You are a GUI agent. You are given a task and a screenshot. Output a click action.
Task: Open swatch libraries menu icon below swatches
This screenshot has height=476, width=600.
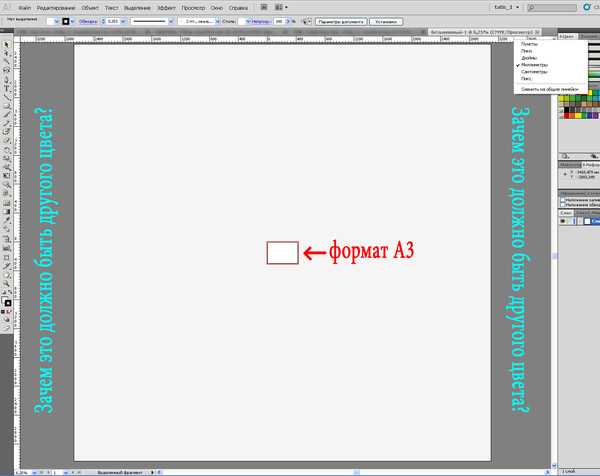(x=565, y=156)
